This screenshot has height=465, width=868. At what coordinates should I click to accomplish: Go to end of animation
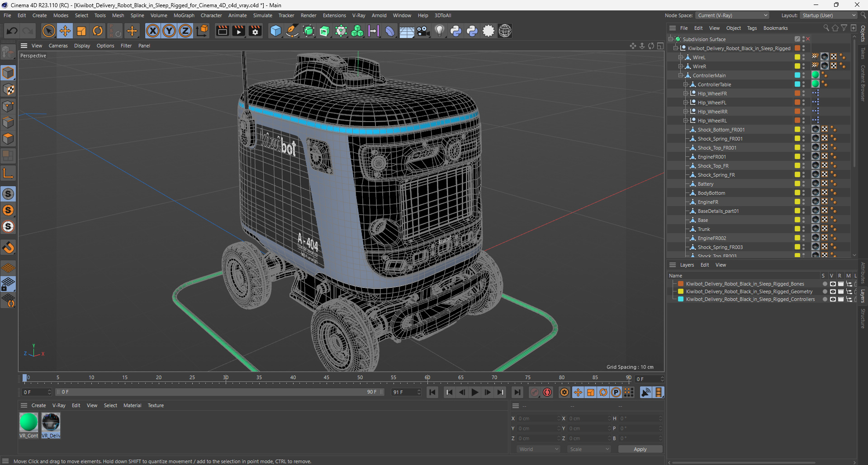[x=517, y=392]
